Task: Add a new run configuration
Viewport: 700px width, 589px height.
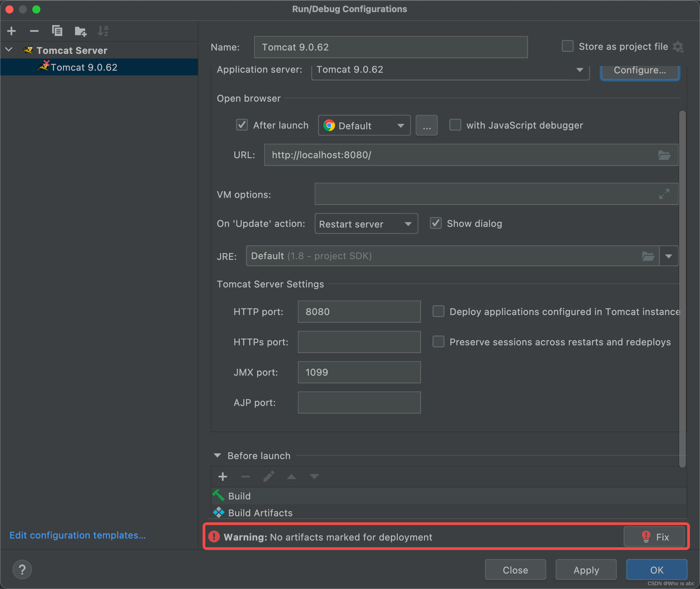Action: [11, 31]
